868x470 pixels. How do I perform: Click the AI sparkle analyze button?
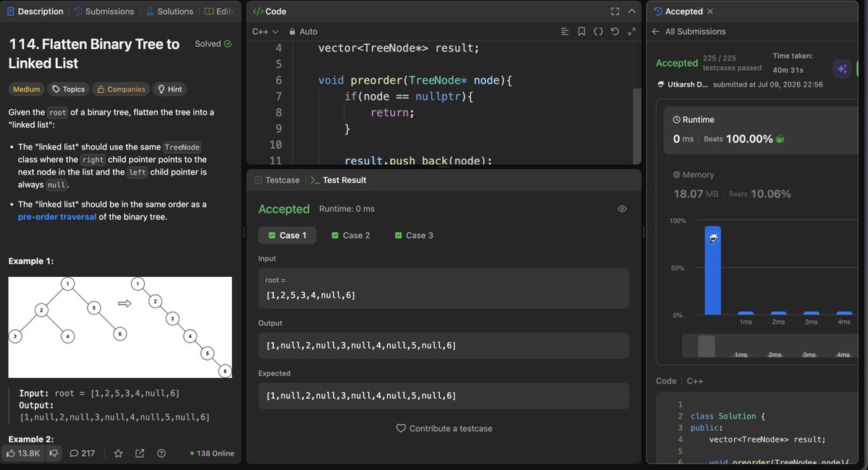(x=842, y=69)
